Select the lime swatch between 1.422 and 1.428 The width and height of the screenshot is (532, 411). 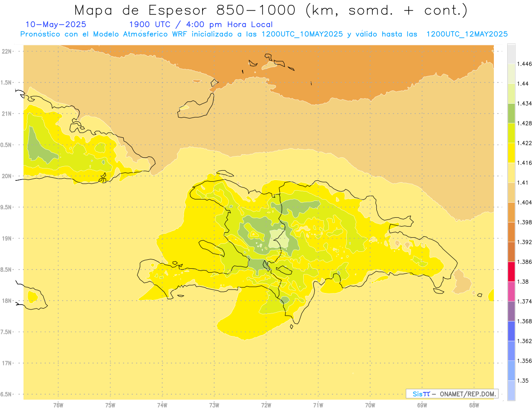click(511, 133)
